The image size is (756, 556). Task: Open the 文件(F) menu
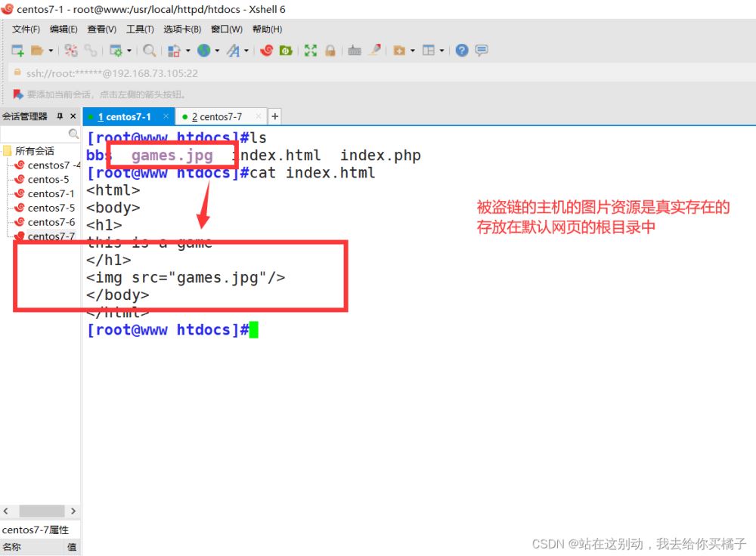point(26,29)
